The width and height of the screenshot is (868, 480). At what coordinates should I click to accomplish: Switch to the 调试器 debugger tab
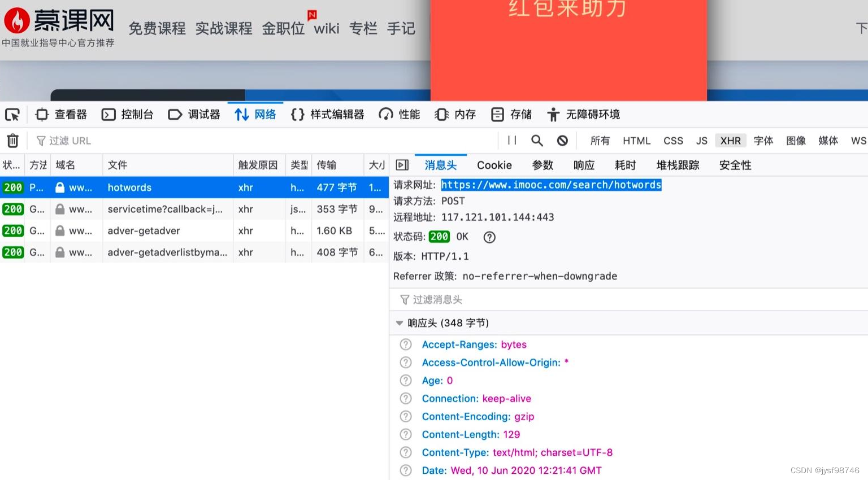(x=194, y=115)
